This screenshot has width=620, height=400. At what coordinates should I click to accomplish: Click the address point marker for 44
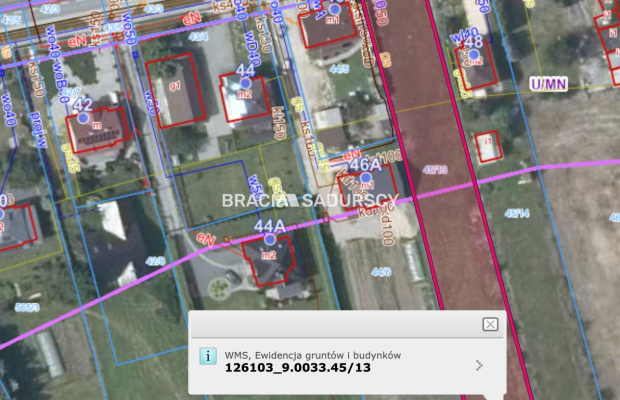[246, 83]
